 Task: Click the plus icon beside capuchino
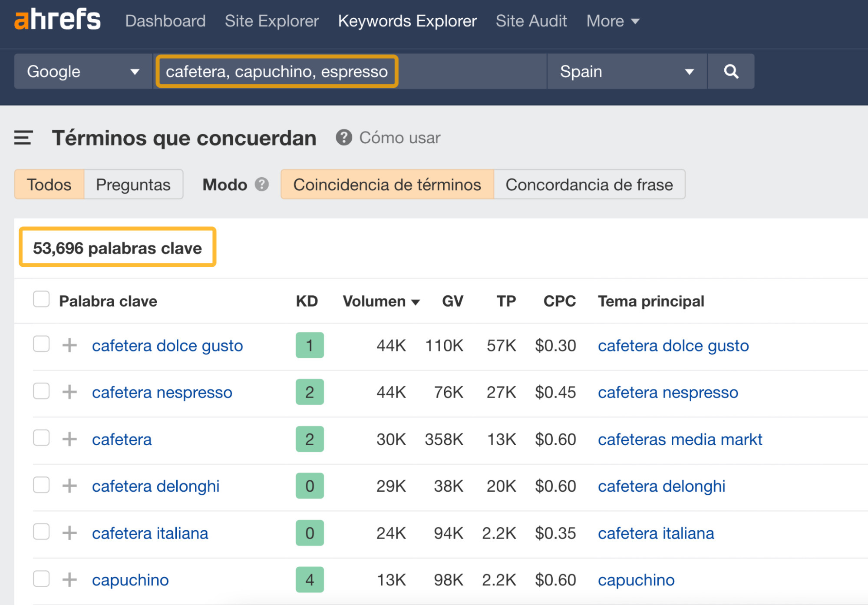(x=69, y=579)
